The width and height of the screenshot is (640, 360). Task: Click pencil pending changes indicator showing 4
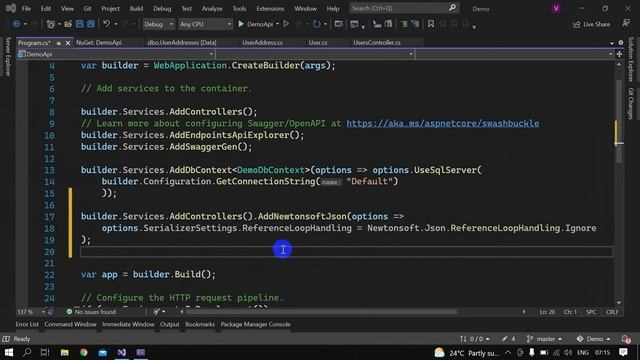tap(508, 339)
